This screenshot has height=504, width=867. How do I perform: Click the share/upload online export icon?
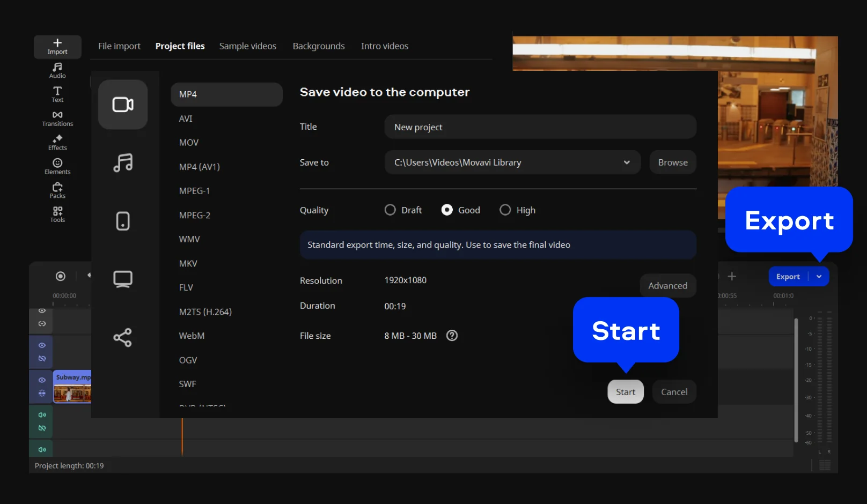(x=123, y=337)
